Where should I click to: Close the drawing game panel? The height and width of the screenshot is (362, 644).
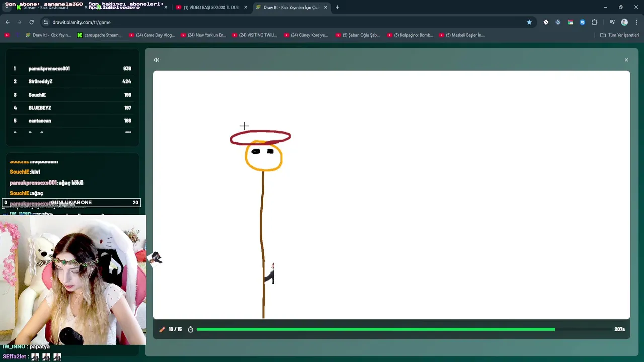tap(626, 60)
